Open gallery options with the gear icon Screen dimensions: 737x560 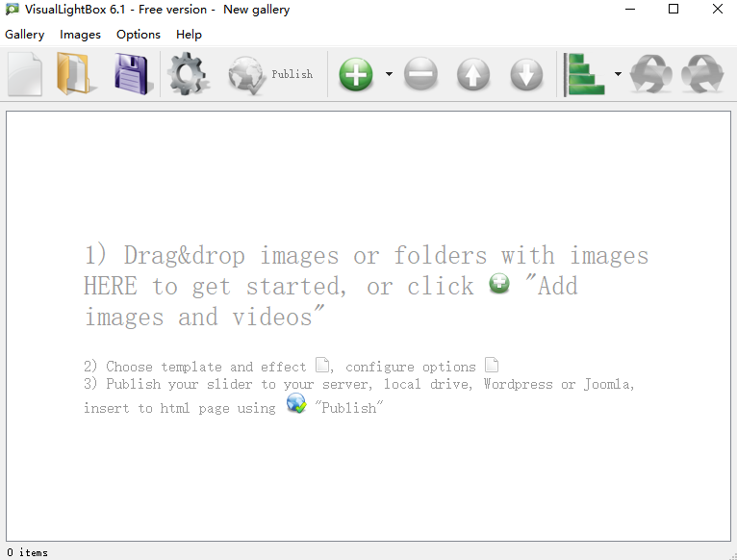point(187,74)
